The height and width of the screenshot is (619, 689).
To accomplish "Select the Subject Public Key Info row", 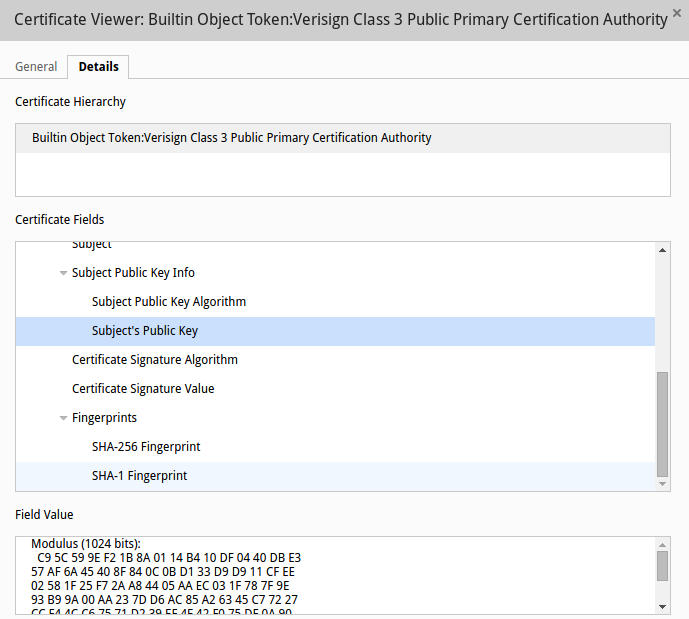I will point(335,273).
